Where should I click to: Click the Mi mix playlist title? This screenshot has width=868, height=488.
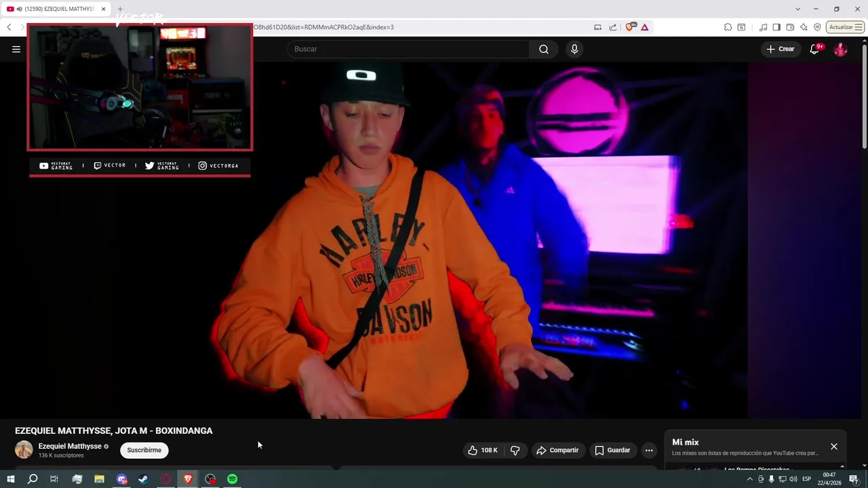tap(685, 443)
